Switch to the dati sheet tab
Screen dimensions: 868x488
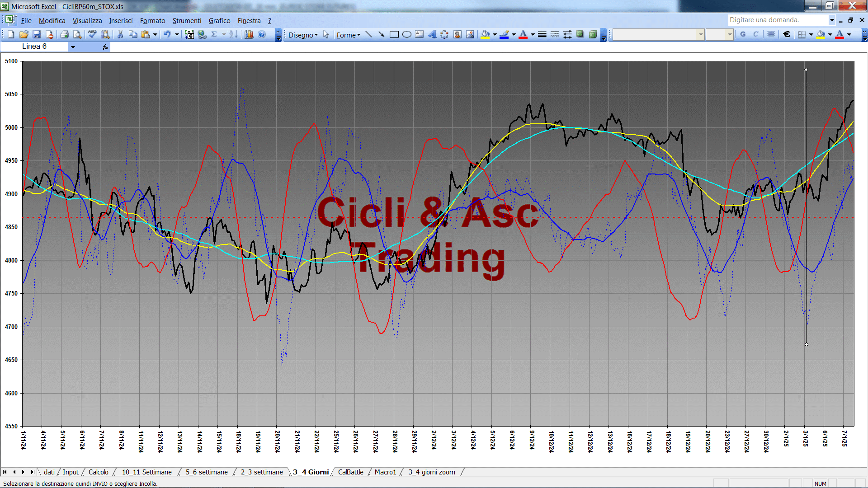pos(49,472)
